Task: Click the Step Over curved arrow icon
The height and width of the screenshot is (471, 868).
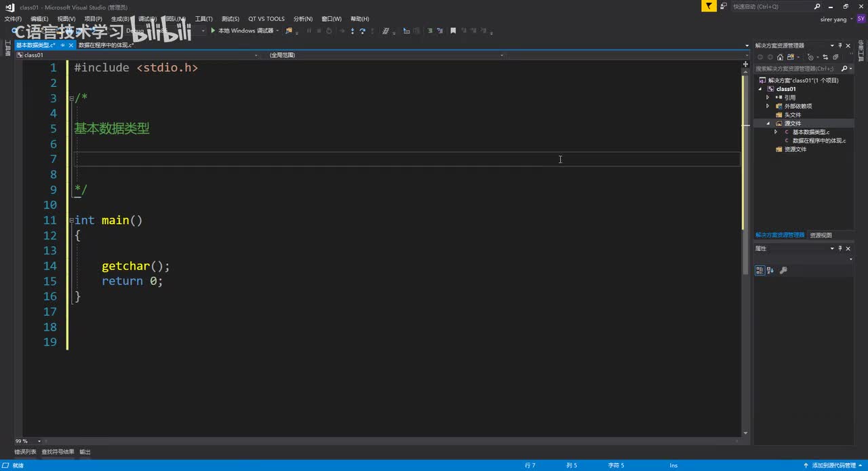Action: pyautogui.click(x=362, y=31)
